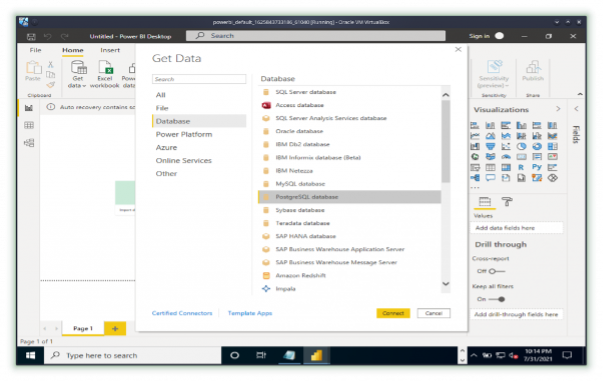Toggle the Keep all filters switch
Viewport: 604px width, 382px height.
pos(497,299)
